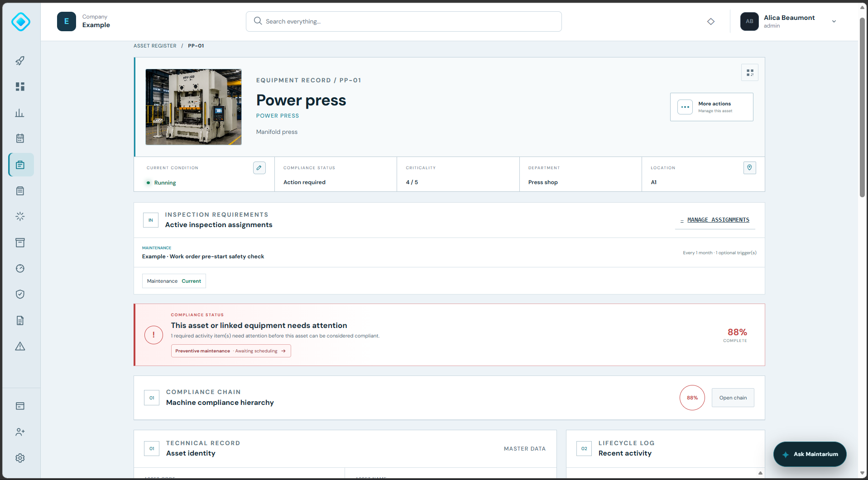Viewport: 868px width, 480px height.
Task: Open the shield check sidebar icon
Action: pyautogui.click(x=20, y=294)
